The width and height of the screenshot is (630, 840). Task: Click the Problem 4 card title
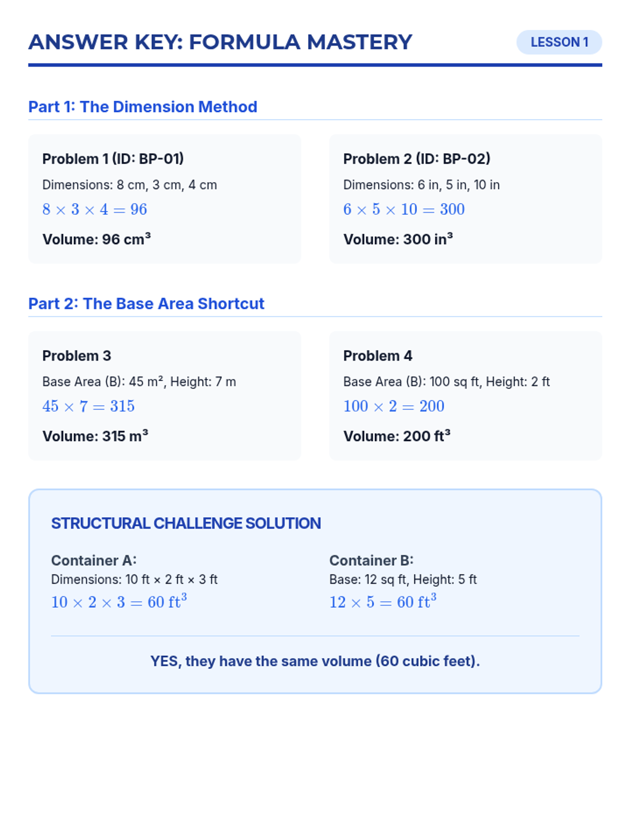(x=377, y=355)
